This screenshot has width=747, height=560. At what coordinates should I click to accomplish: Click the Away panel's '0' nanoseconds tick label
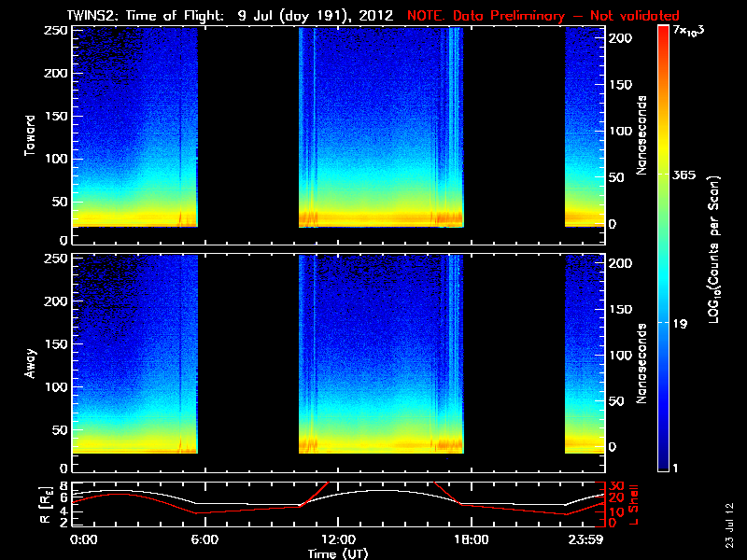click(x=613, y=447)
